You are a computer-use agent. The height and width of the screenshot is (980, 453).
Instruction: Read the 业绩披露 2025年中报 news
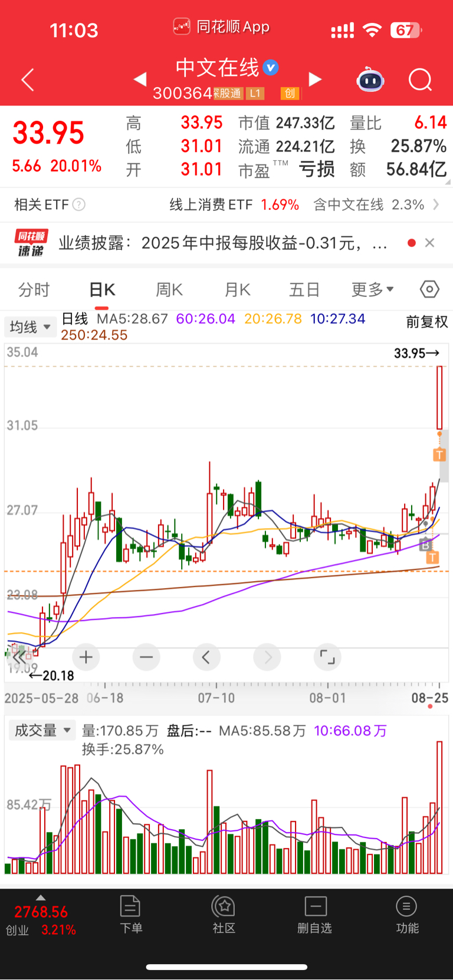click(x=223, y=243)
